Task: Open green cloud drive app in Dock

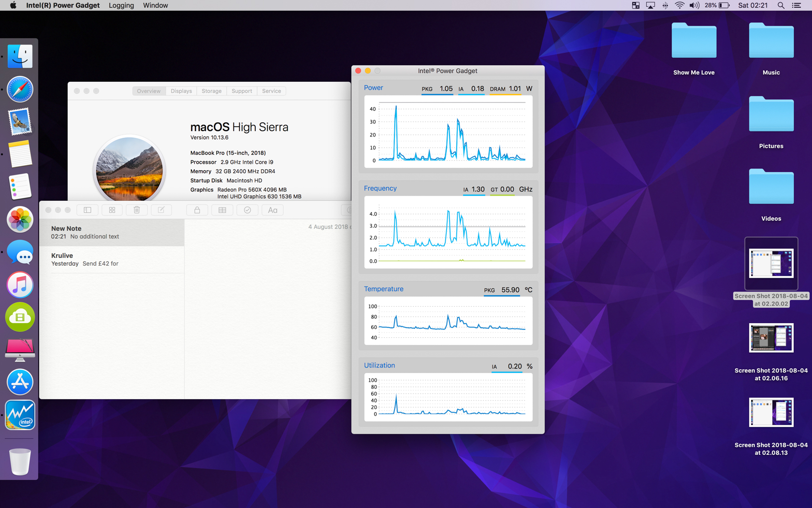Action: coord(20,317)
